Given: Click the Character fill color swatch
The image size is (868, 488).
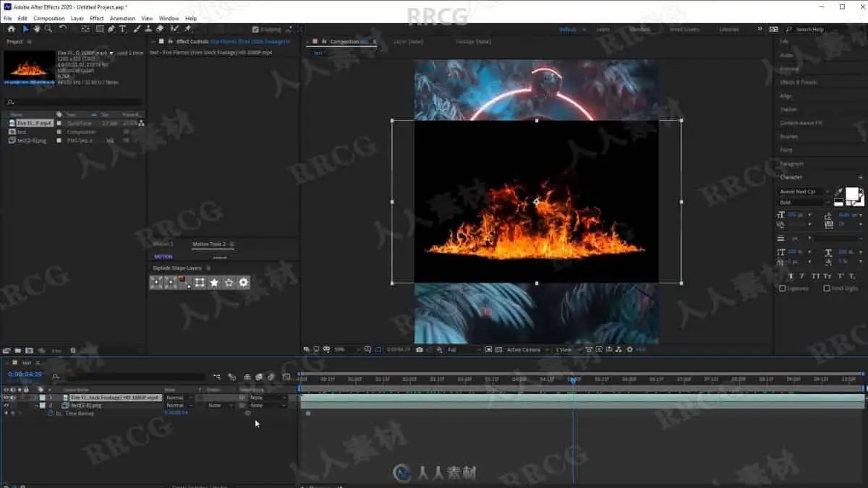Looking at the screenshot, I should [852, 193].
